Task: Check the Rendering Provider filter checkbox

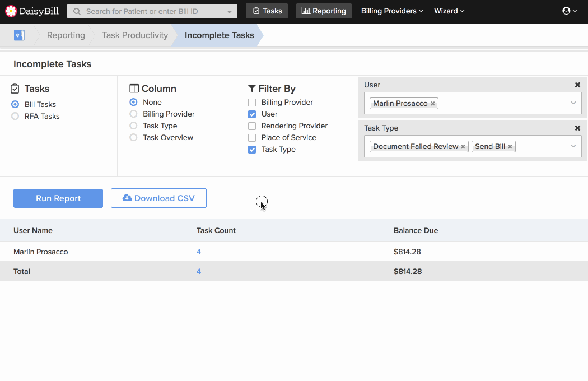Action: 252,126
